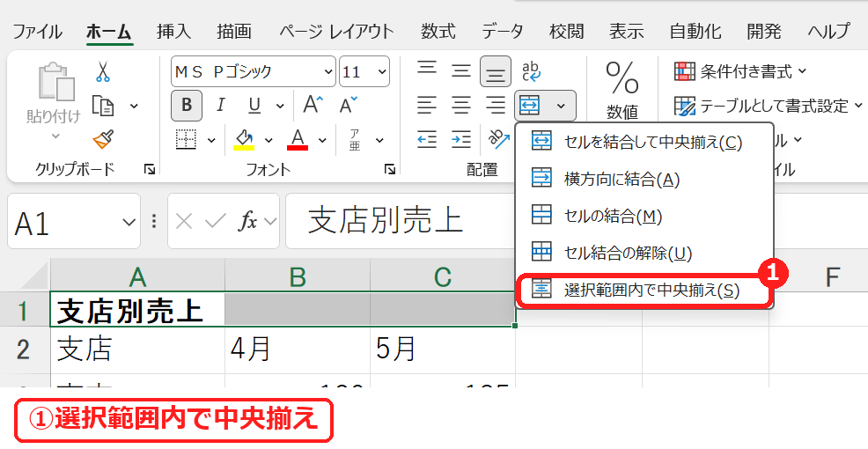Click the Decrease Indent icon

tap(427, 139)
